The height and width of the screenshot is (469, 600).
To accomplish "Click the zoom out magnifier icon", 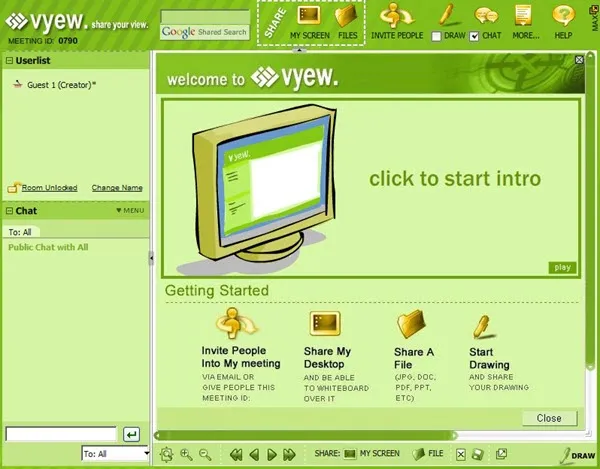I will [x=205, y=454].
